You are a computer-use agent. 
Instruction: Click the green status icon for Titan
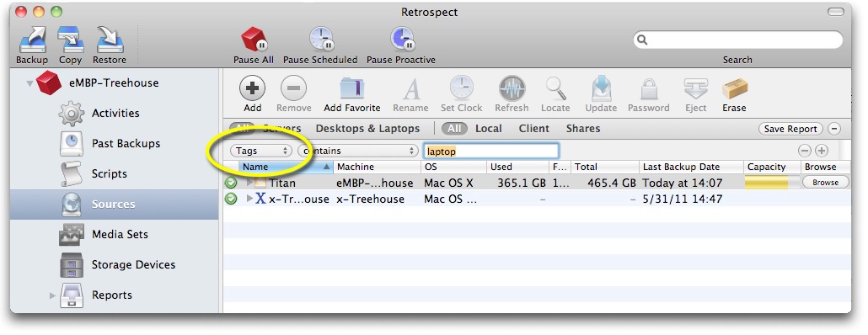pyautogui.click(x=231, y=183)
